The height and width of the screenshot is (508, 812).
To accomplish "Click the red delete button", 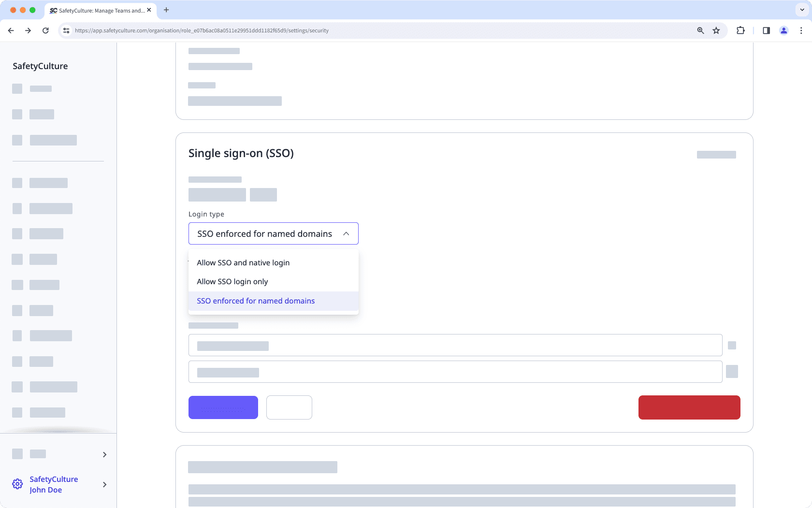I will pyautogui.click(x=689, y=407).
